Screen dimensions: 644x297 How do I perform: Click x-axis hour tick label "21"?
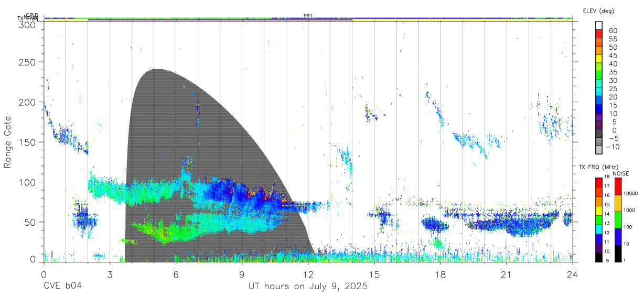507,274
